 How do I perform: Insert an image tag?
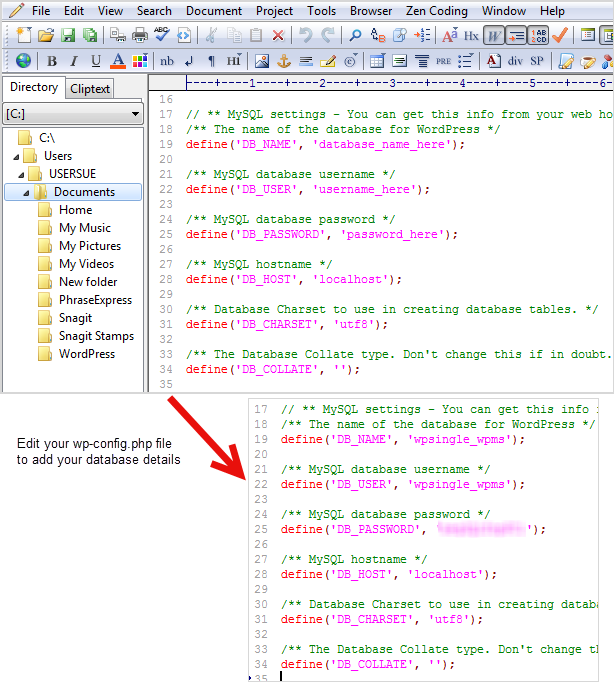(x=261, y=61)
